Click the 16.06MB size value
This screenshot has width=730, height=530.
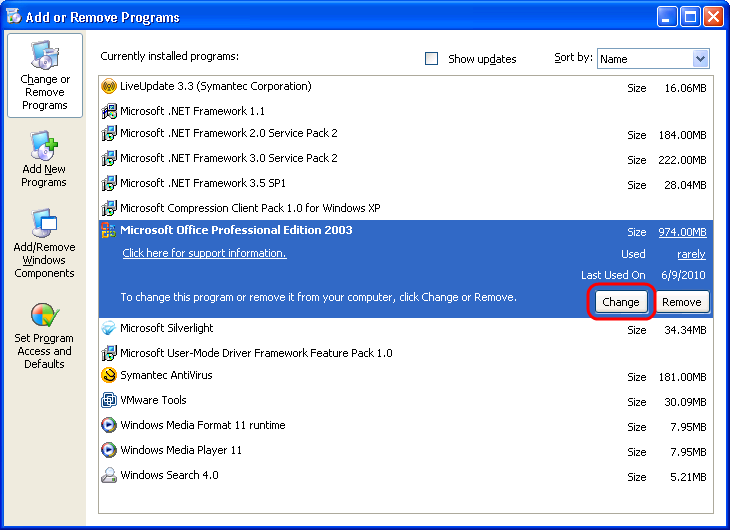685,88
